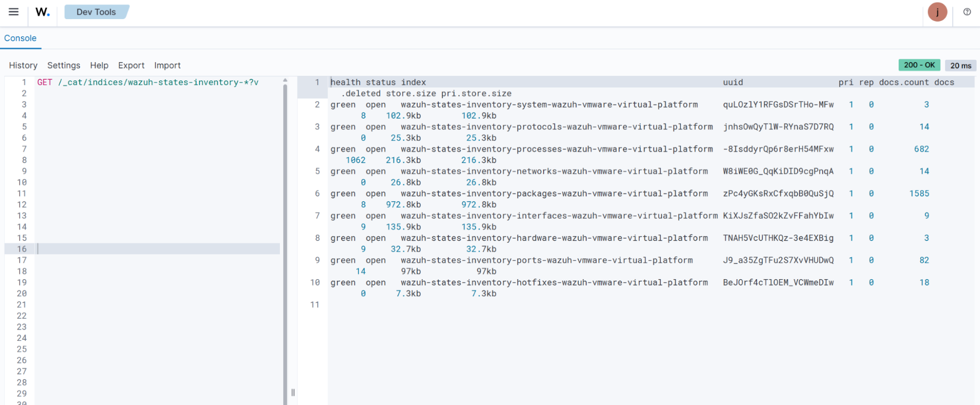Open the History panel
Viewport: 980px width, 405px height.
23,66
